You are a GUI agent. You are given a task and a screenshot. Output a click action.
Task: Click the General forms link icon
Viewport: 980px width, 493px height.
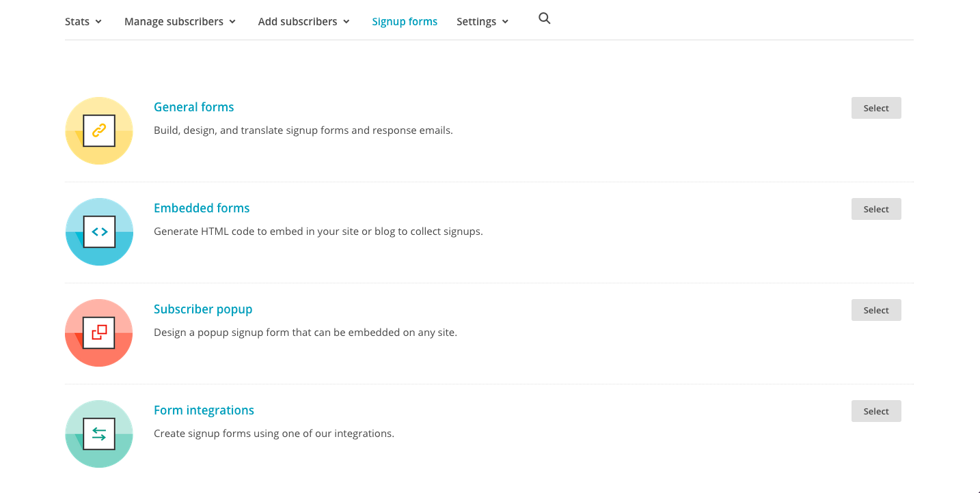(98, 130)
